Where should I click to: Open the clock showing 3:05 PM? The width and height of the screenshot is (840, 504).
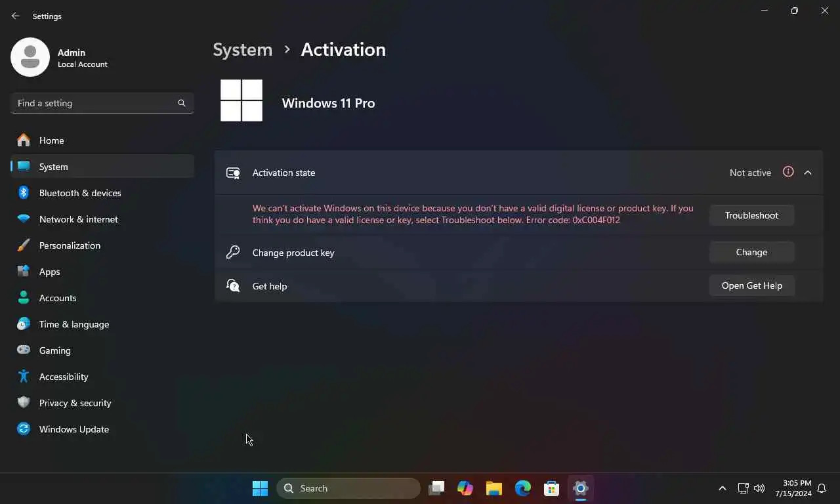(793, 488)
